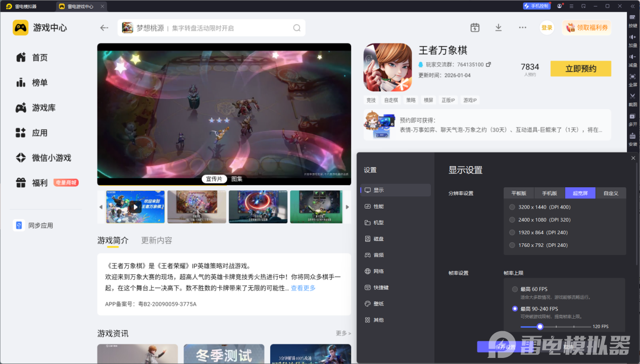Go back with the left arrow
Image resolution: width=640 pixels, height=364 pixels.
(x=104, y=28)
